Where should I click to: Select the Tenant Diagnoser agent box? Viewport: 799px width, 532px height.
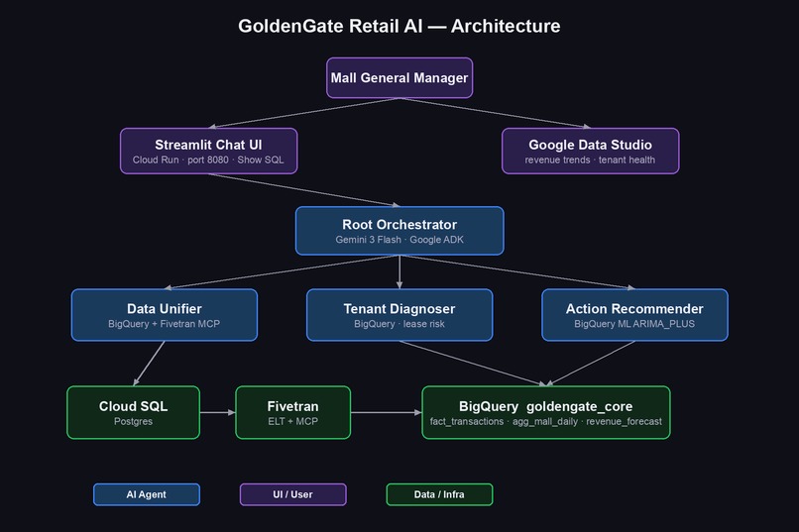click(x=399, y=315)
